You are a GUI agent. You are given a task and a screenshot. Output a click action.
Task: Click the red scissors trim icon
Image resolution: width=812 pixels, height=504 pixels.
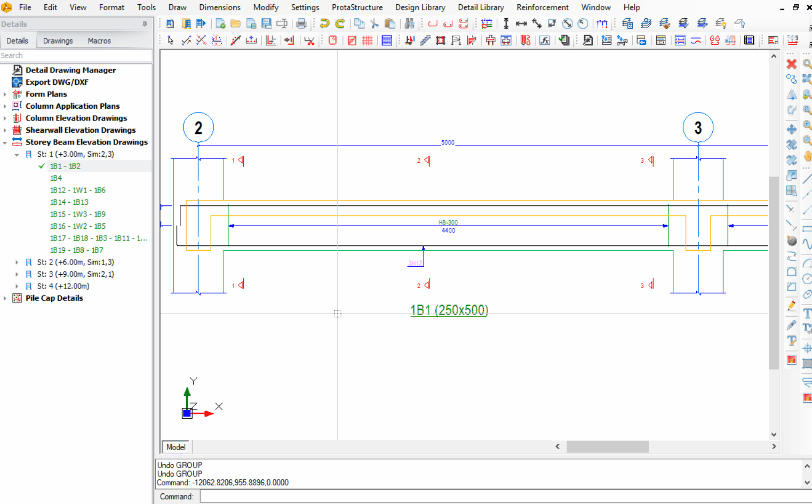[x=309, y=41]
